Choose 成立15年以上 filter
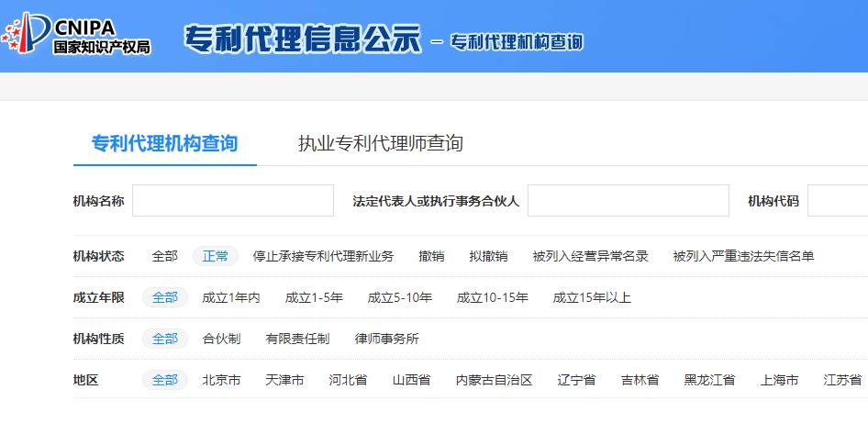The image size is (868, 423). click(592, 298)
